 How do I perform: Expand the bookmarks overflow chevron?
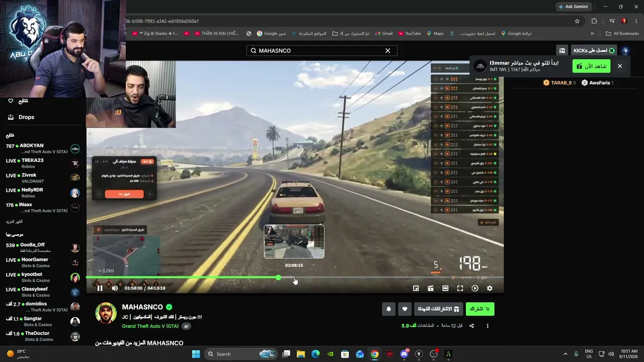pos(592,34)
